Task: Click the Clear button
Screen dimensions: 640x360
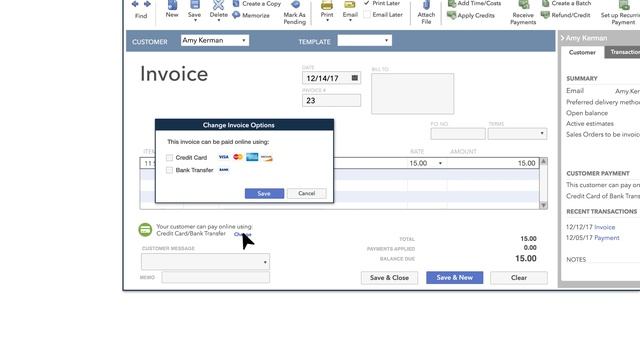Action: (x=519, y=278)
